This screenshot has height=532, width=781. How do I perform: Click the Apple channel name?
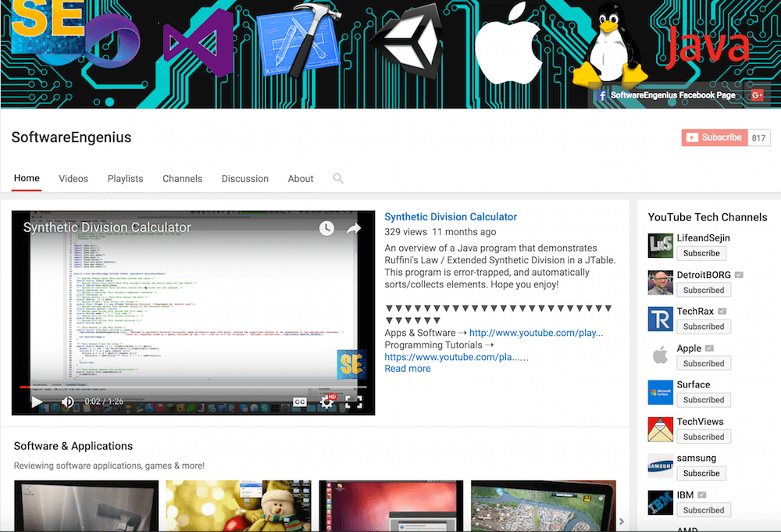689,348
